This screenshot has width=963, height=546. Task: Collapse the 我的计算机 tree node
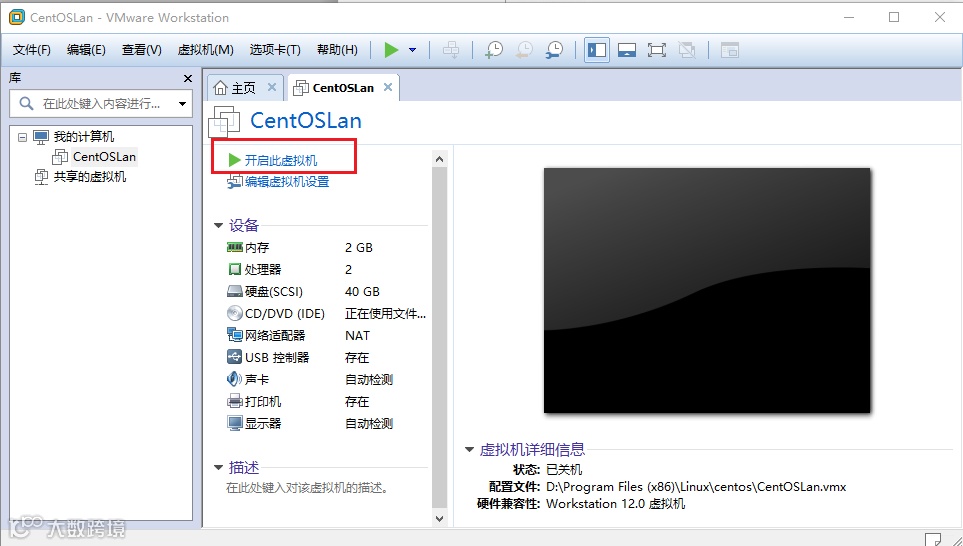pyautogui.click(x=23, y=137)
